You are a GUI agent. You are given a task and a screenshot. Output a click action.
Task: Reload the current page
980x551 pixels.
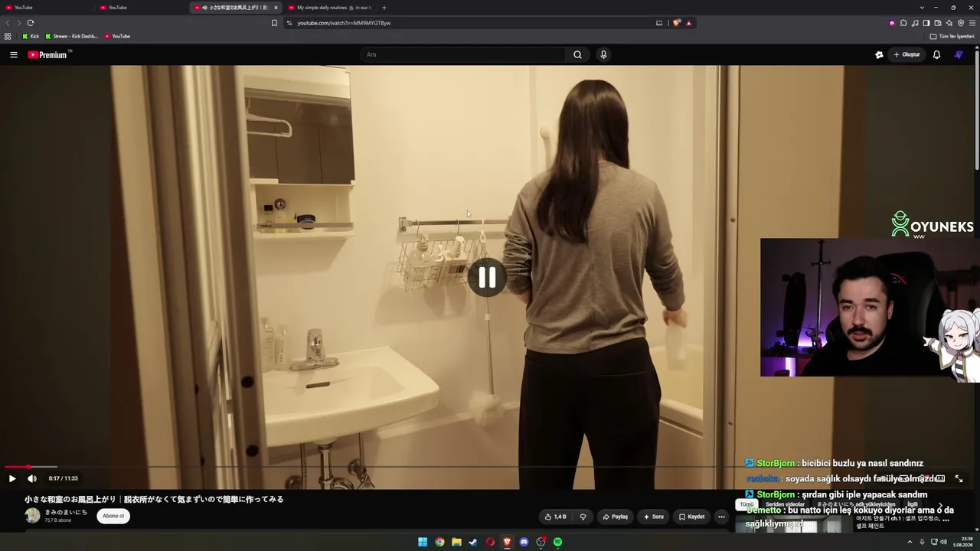(31, 23)
